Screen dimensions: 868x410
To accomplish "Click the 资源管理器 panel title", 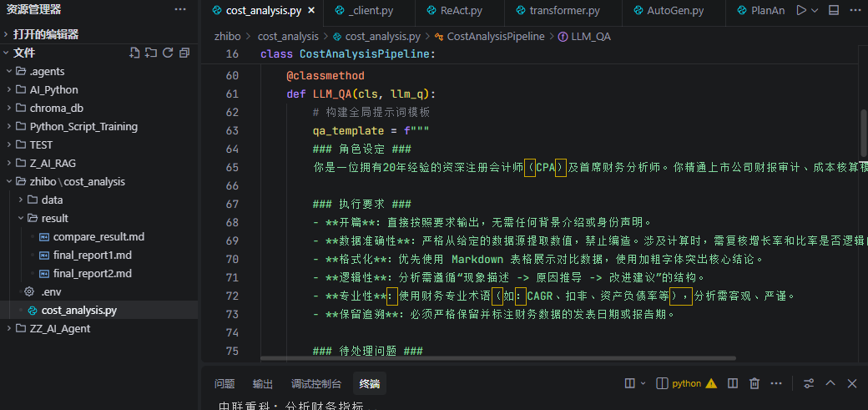I will (33, 9).
